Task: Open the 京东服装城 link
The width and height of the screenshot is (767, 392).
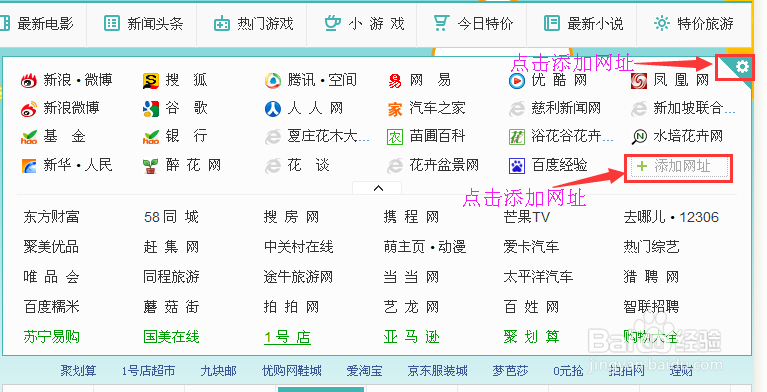Action: pyautogui.click(x=437, y=371)
